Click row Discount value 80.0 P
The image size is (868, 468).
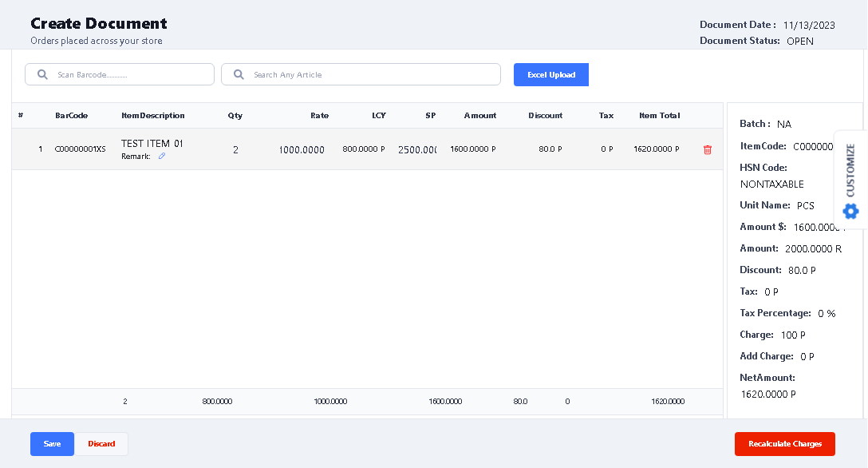pos(550,149)
